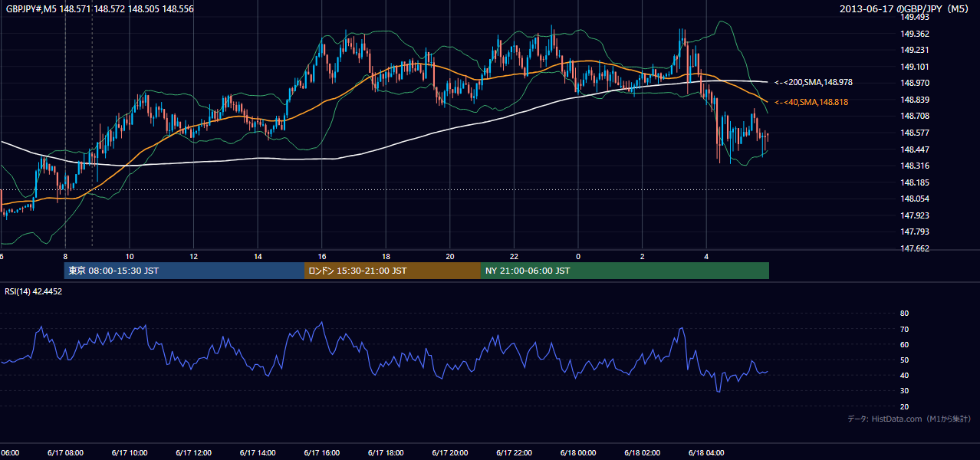Viewport: 980px width, 460px height.
Task: Click price axis value 147.923
Action: [914, 215]
